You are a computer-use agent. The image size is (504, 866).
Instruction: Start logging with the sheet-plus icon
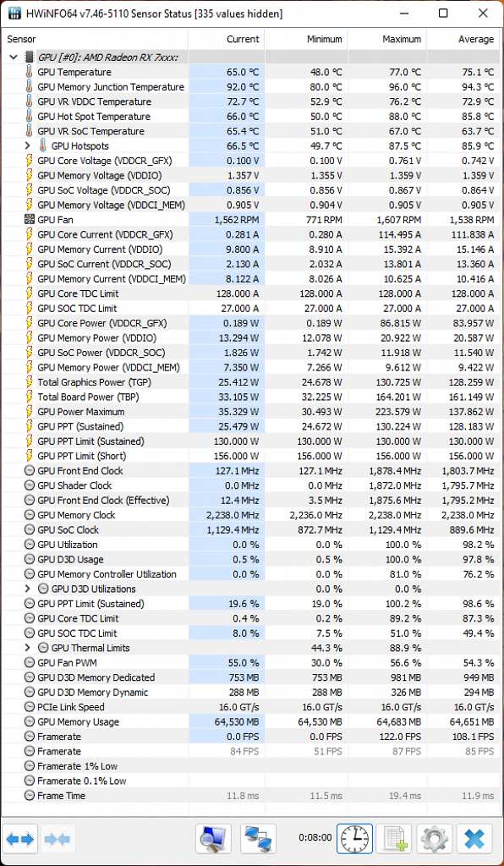point(394,840)
